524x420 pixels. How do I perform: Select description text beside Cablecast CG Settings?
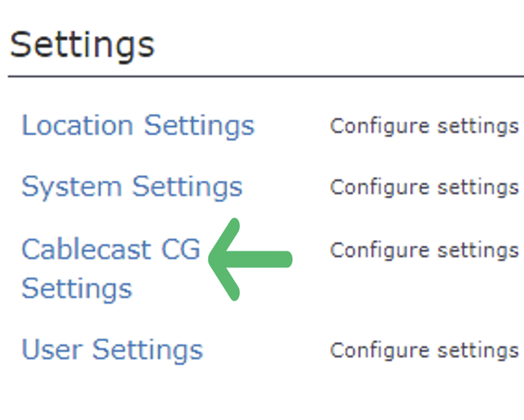click(x=423, y=250)
